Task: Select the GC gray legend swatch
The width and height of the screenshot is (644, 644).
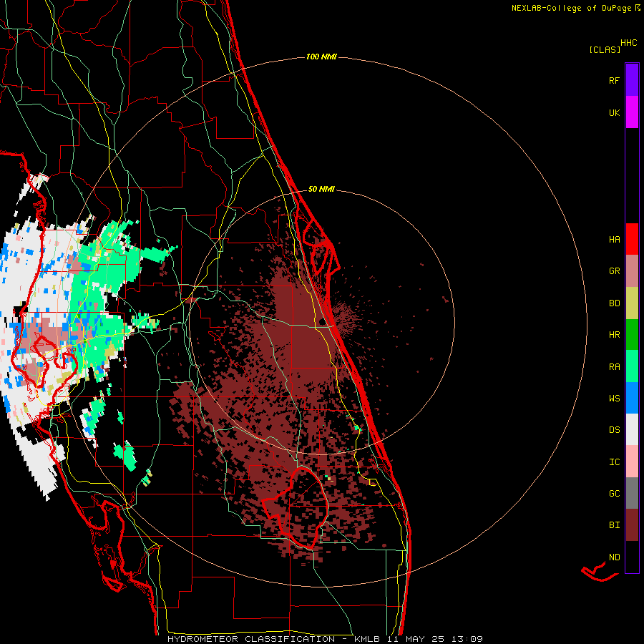Action: coord(632,493)
